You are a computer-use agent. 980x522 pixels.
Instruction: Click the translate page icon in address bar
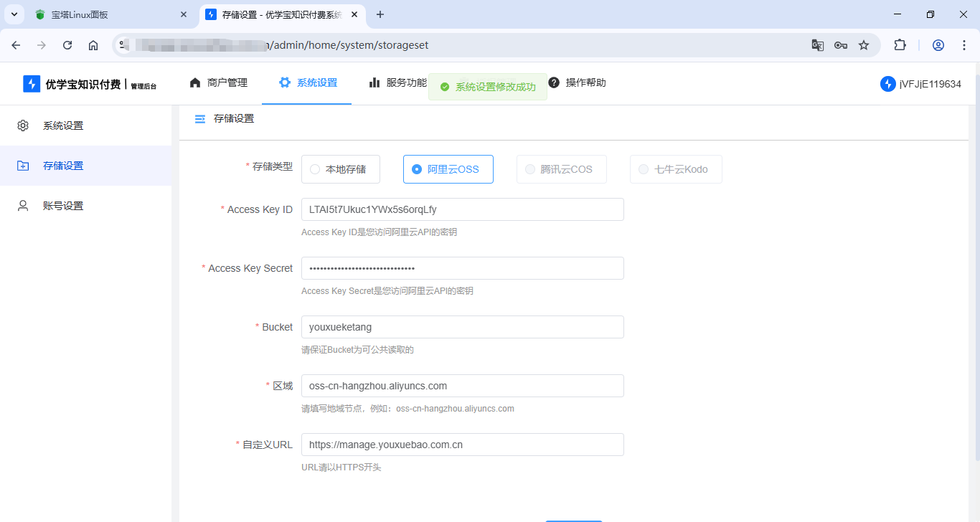tap(818, 45)
